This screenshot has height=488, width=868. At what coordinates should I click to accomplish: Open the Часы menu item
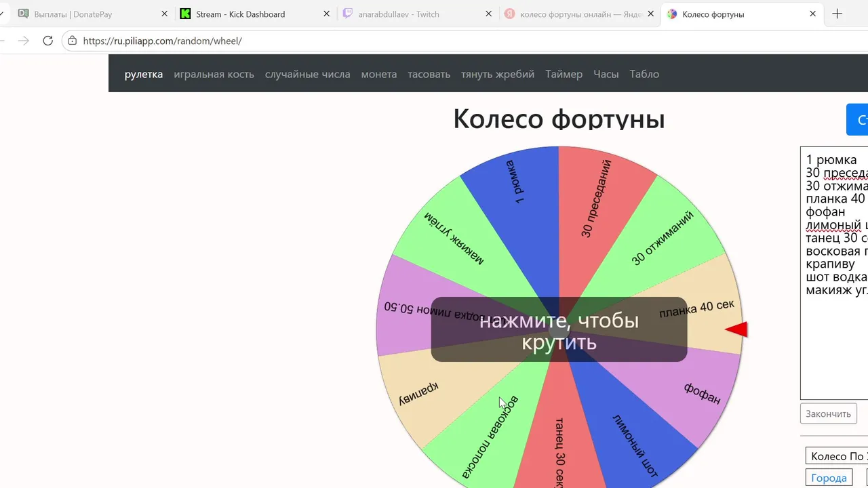pos(606,74)
